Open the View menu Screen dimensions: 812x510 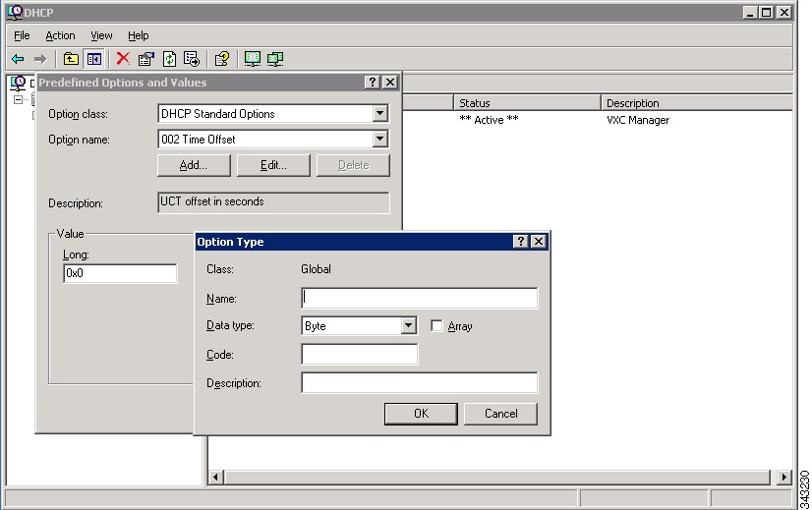101,35
